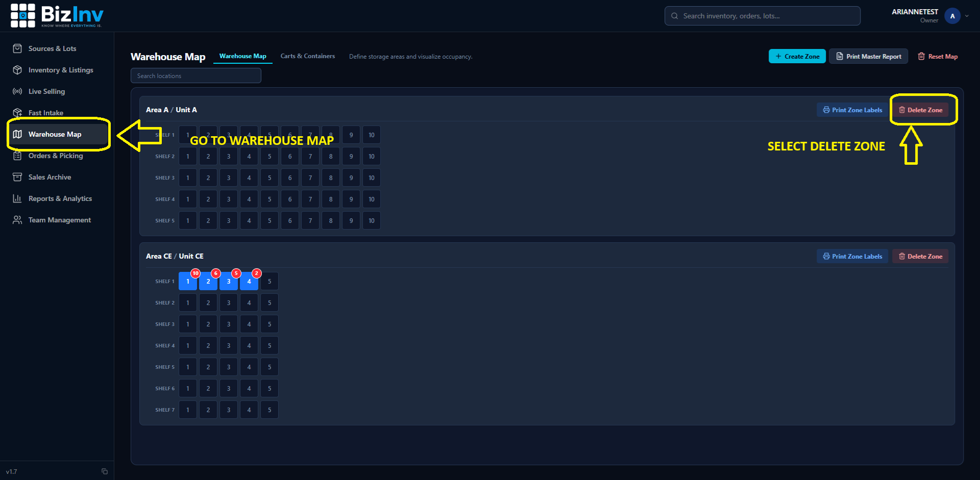Click the Search locations field
This screenshot has width=980, height=480.
tap(196, 75)
